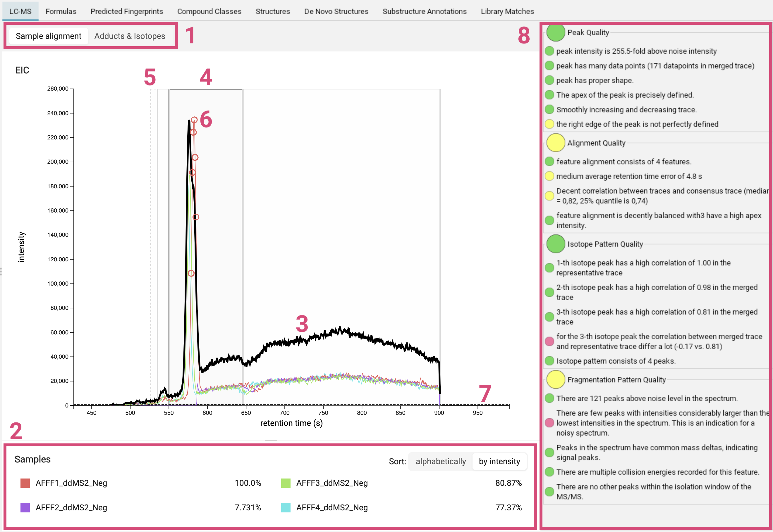The image size is (773, 532).
Task: Go to Compound Classes tab
Action: click(x=209, y=11)
